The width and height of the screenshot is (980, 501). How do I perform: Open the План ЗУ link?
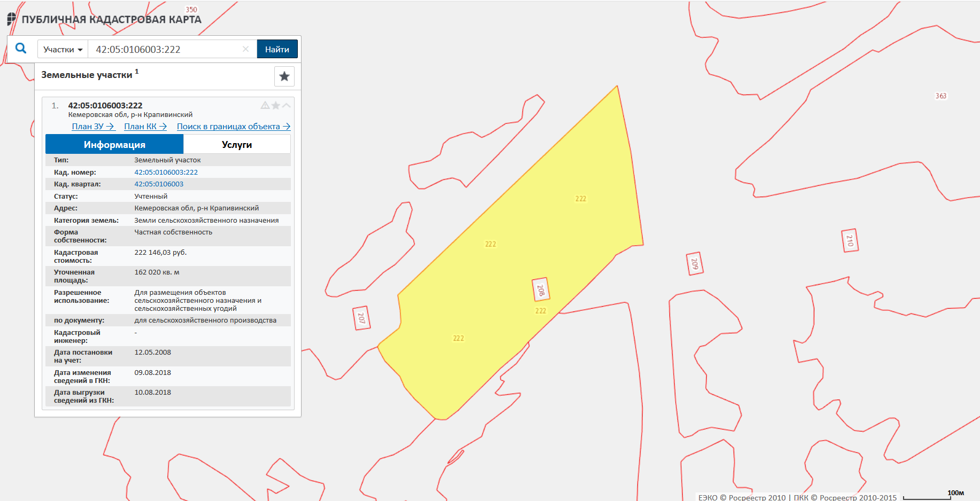92,127
